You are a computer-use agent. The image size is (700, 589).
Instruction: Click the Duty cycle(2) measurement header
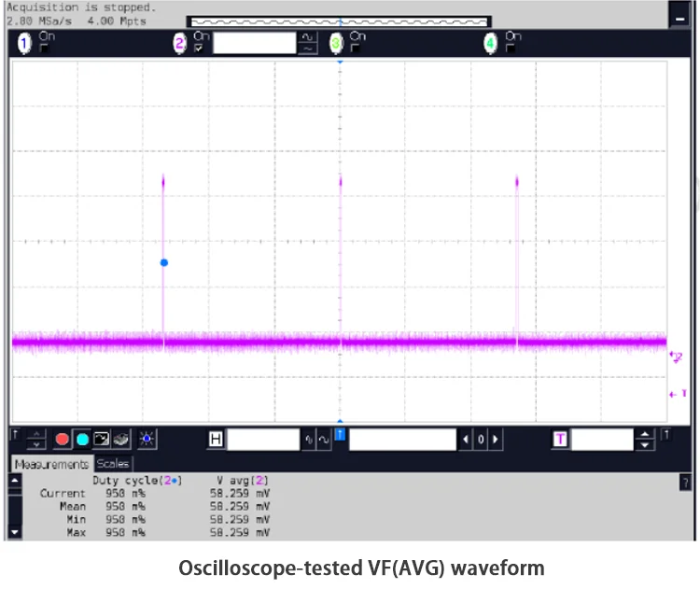point(137,481)
